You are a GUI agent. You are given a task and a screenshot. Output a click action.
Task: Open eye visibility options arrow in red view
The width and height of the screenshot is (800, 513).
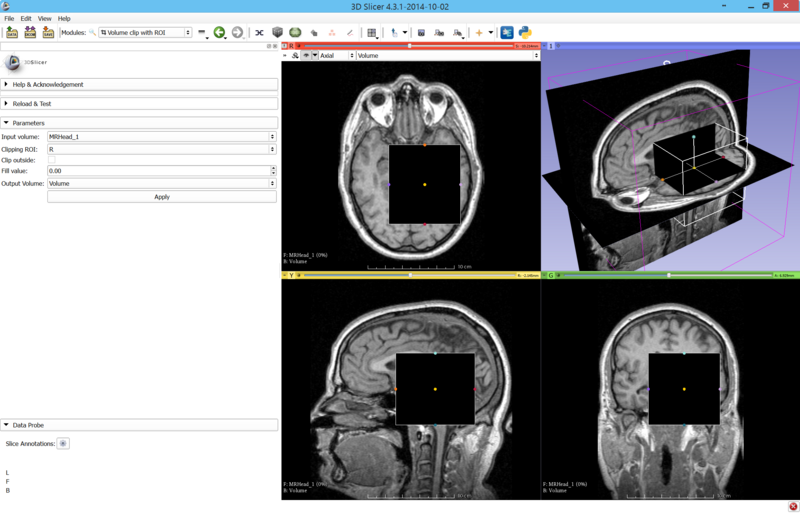click(x=315, y=56)
